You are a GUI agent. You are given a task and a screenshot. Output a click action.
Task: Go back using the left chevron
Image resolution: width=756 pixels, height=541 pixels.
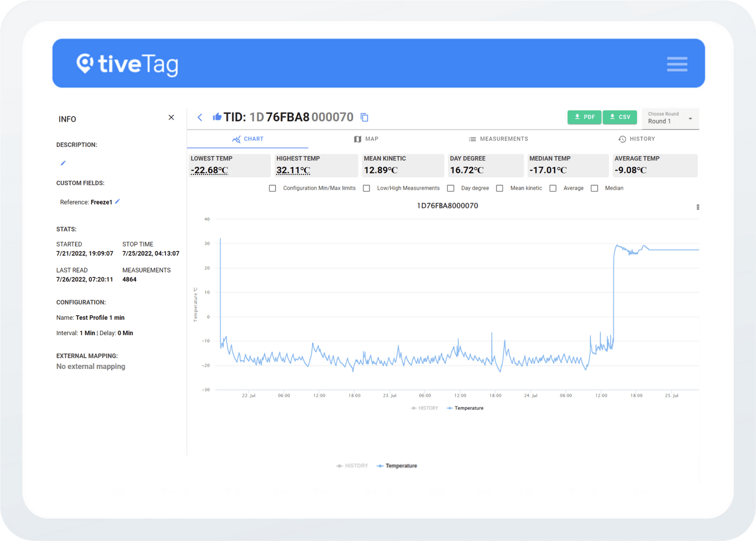pyautogui.click(x=200, y=118)
